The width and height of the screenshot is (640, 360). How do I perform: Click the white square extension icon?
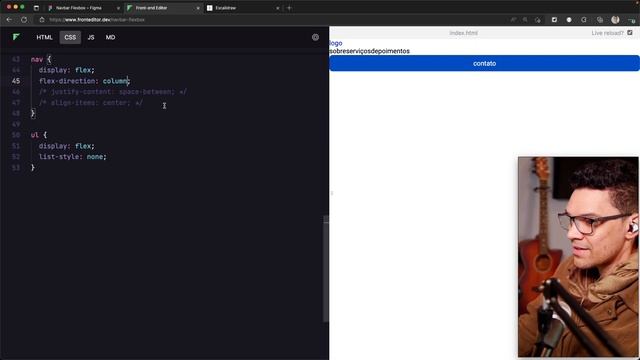[x=554, y=20]
